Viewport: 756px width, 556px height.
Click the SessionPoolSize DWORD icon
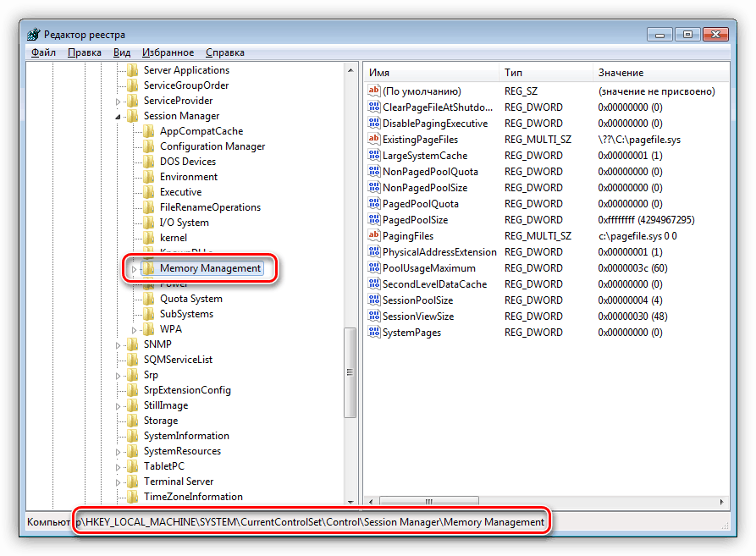click(x=373, y=300)
